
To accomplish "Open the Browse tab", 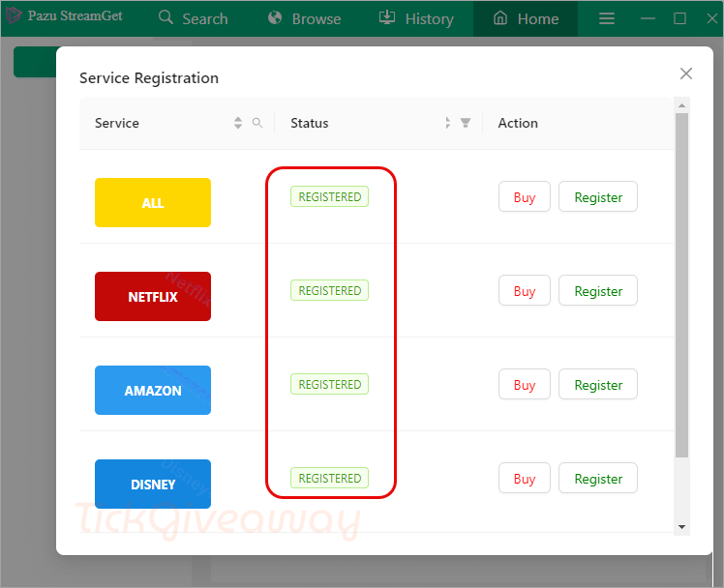I will [304, 18].
